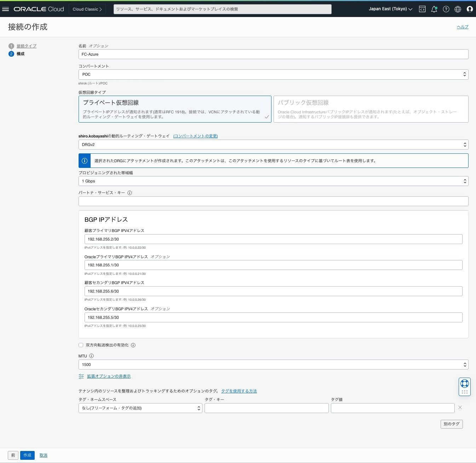Open the Cloud Classic menu
The image size is (476, 463).
click(x=87, y=9)
